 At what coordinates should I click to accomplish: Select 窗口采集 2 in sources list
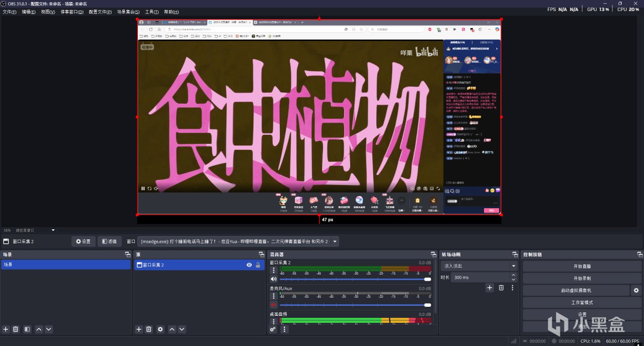click(x=199, y=265)
